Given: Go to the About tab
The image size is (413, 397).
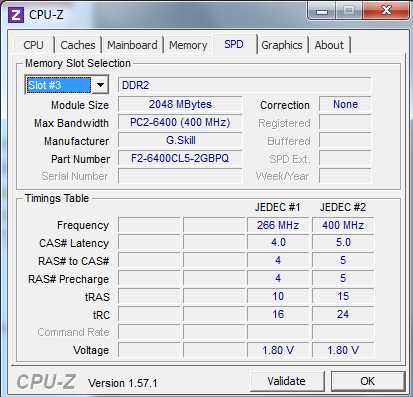Looking at the screenshot, I should coord(329,45).
